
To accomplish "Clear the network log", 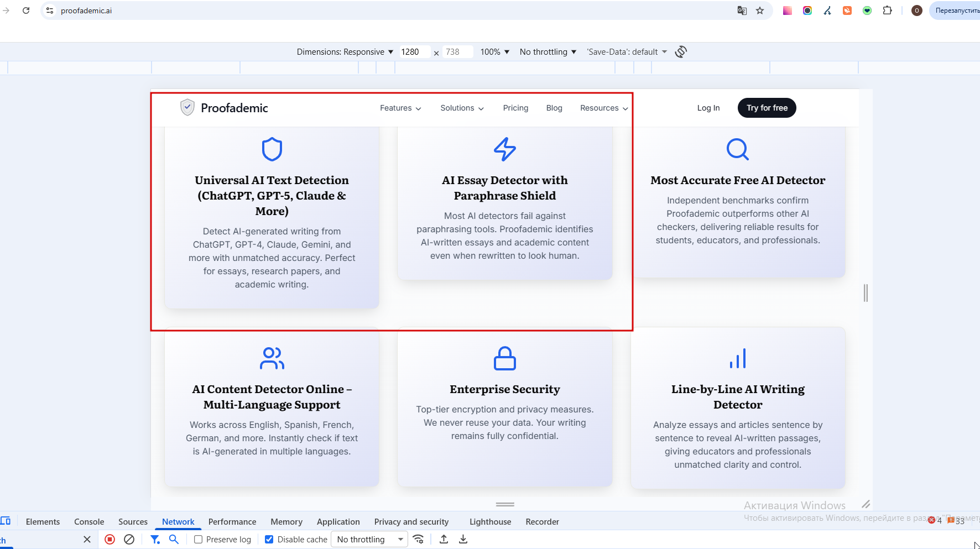I will 129,539.
